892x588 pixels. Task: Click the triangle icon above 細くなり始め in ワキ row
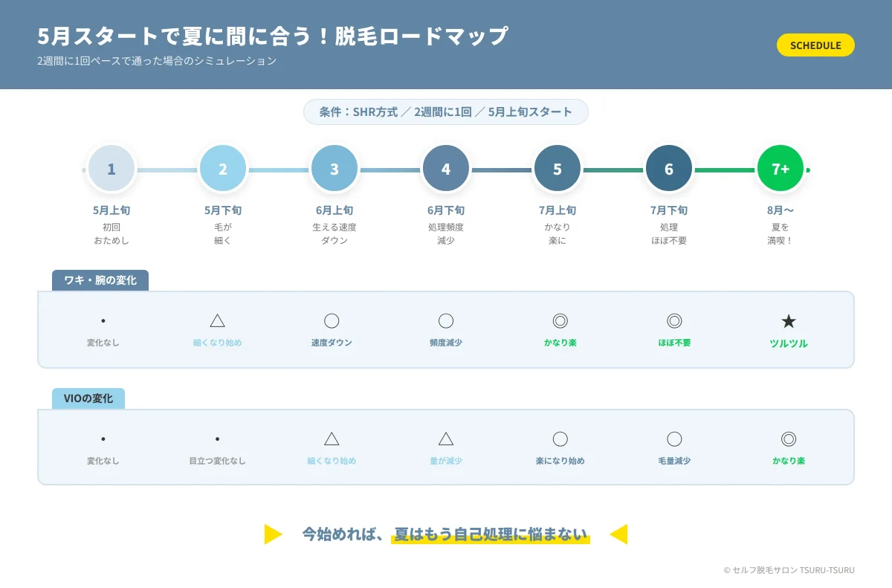[217, 321]
